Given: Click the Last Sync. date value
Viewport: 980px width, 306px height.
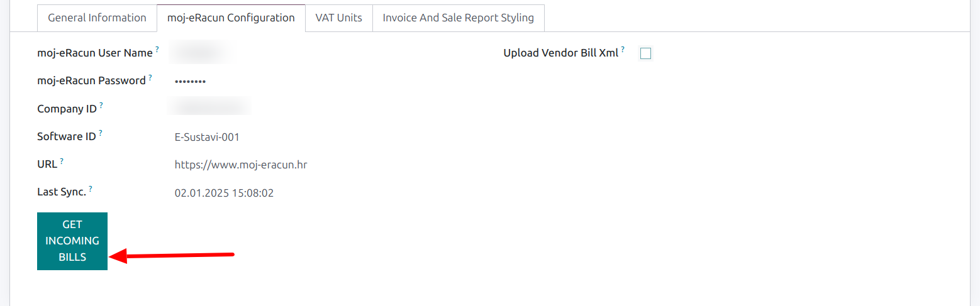Looking at the screenshot, I should 224,193.
